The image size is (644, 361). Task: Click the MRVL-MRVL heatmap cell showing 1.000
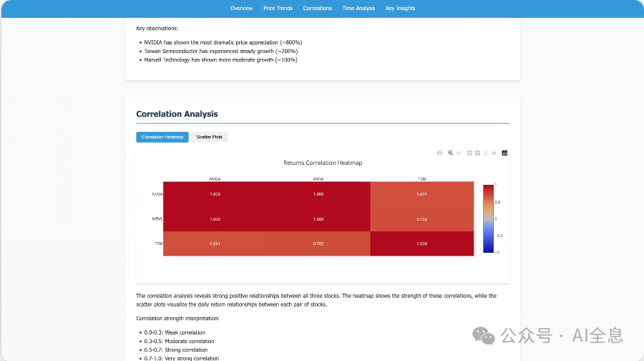[x=318, y=218]
